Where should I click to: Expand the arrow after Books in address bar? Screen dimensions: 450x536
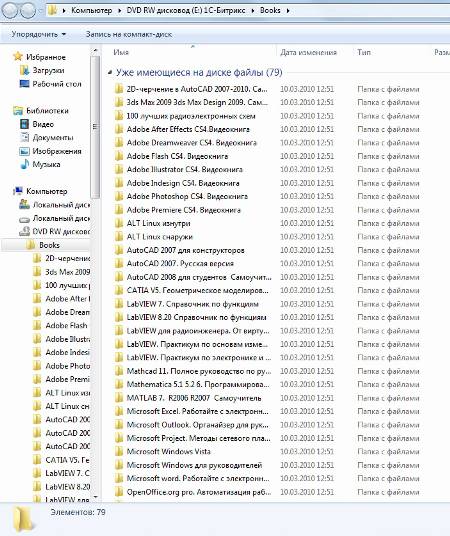coord(288,11)
